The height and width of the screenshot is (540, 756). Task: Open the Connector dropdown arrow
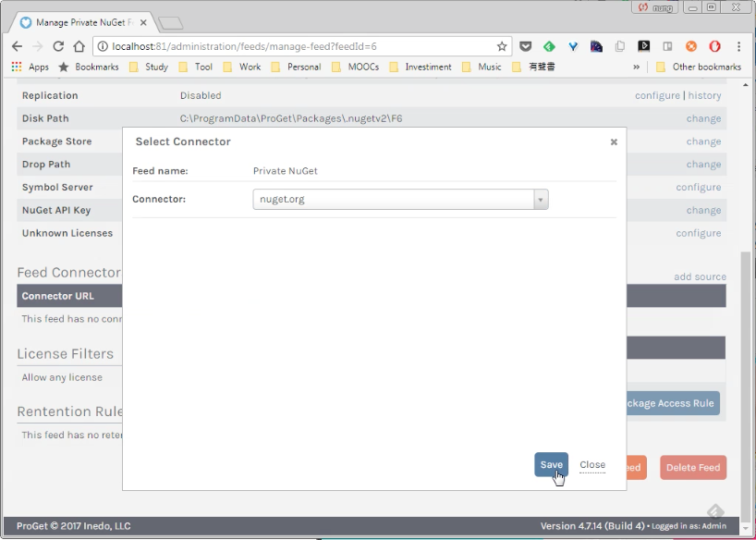[x=541, y=200]
